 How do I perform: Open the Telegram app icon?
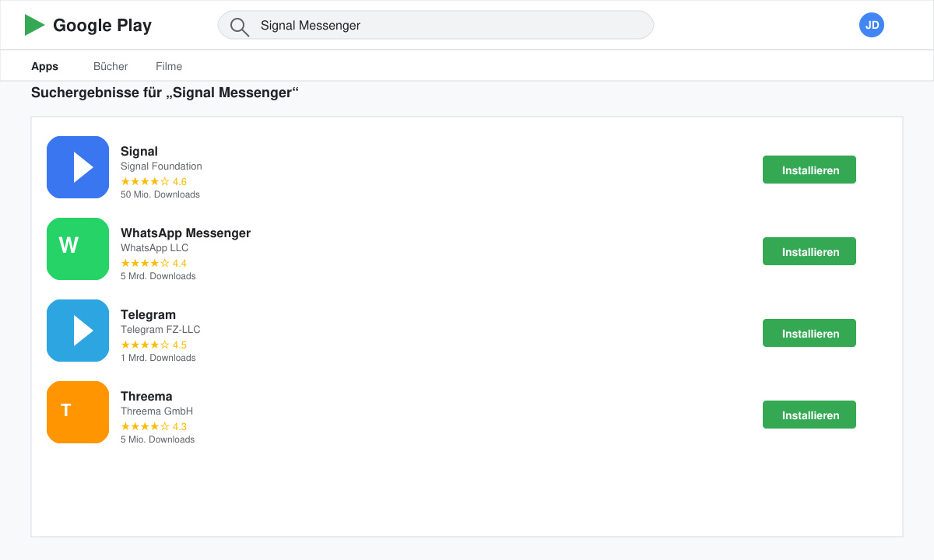coord(78,331)
